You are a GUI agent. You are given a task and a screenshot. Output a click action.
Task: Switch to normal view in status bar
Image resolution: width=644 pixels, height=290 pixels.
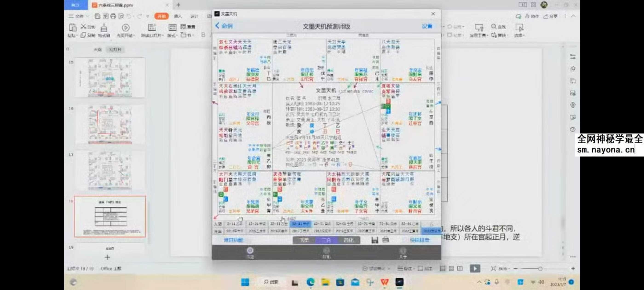click(x=443, y=269)
